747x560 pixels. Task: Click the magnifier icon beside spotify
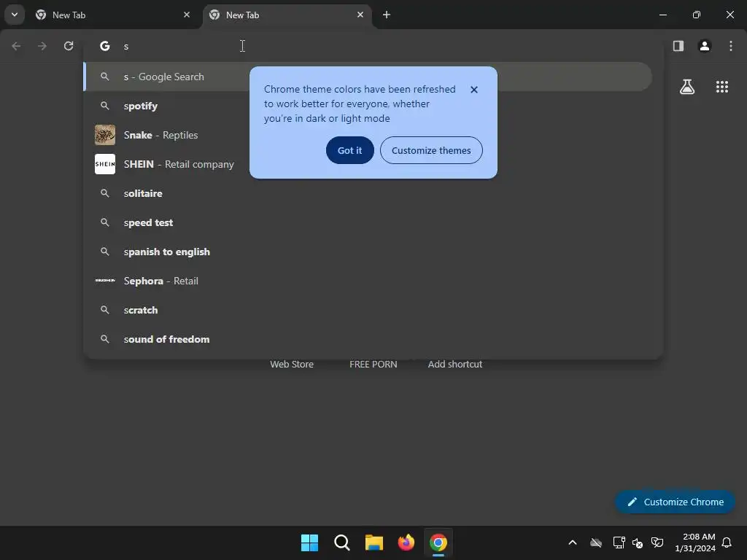click(105, 106)
